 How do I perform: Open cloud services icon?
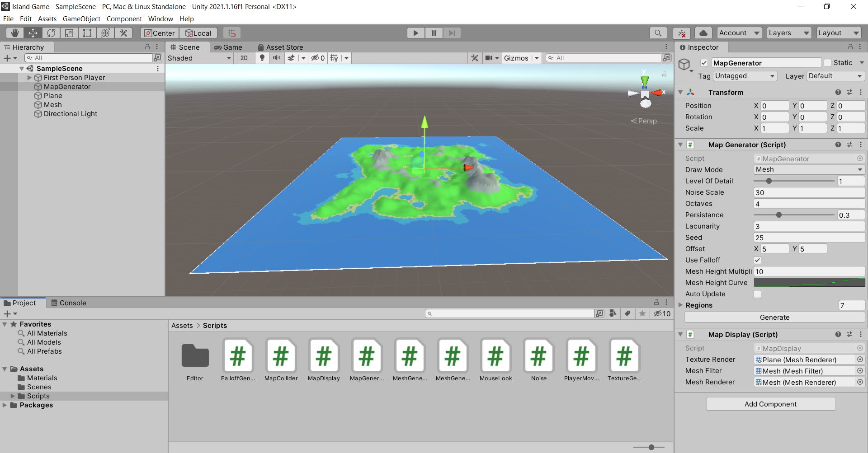tap(703, 33)
